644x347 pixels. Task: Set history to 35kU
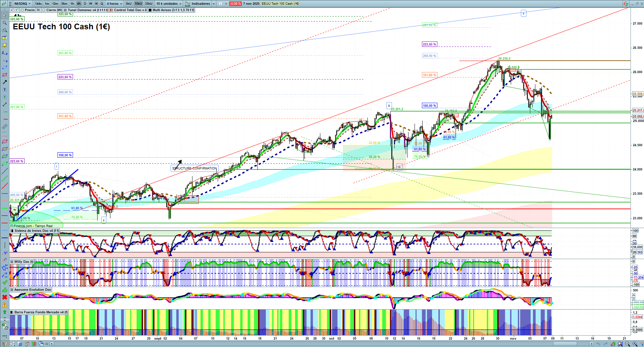coord(149,4)
